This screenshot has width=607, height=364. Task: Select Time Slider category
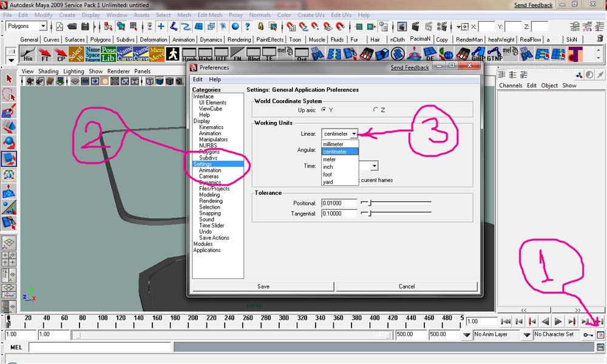tap(211, 226)
